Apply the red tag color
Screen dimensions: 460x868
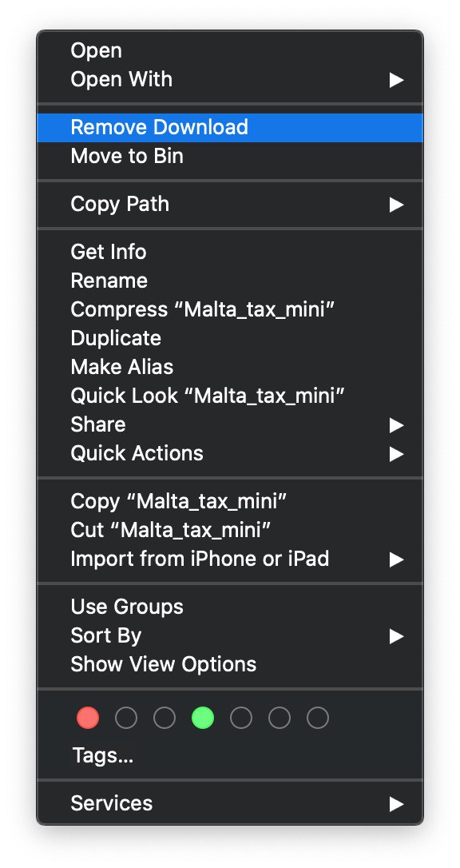pos(88,718)
